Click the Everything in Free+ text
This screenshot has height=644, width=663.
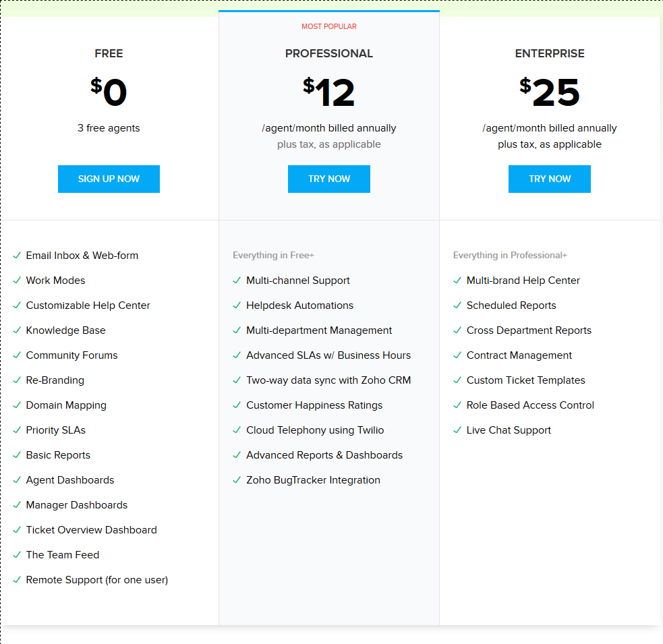pyautogui.click(x=273, y=255)
